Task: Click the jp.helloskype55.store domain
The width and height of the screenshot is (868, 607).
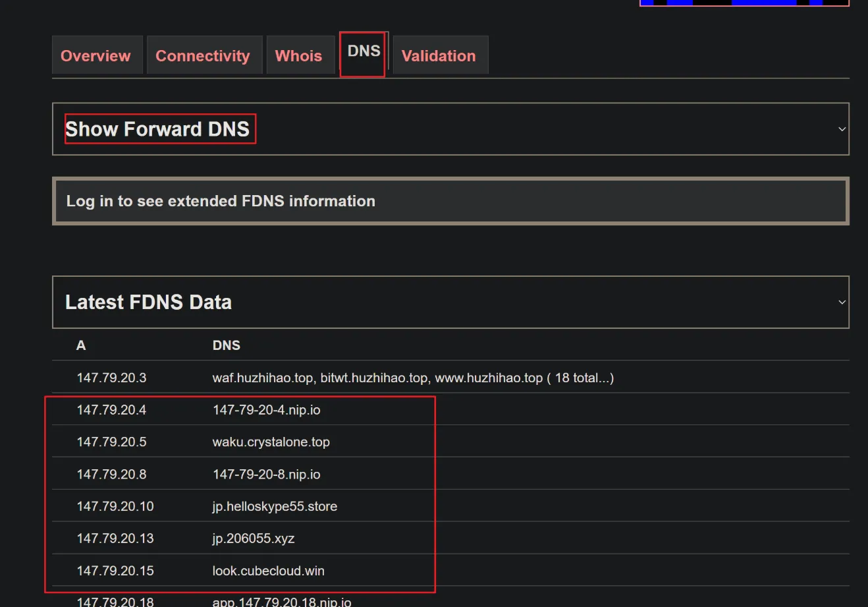Action: [275, 507]
